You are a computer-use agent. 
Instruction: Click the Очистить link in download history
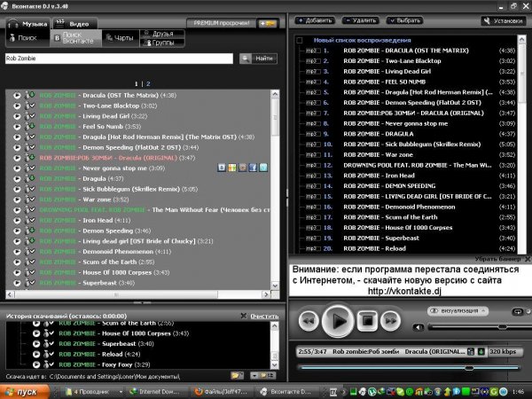point(264,317)
